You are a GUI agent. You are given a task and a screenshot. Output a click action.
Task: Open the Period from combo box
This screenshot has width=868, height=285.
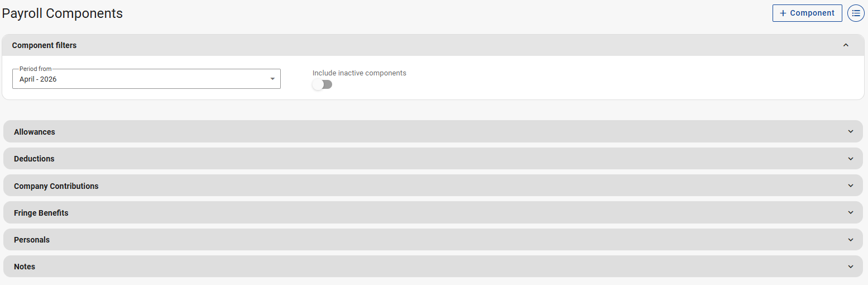pyautogui.click(x=140, y=79)
